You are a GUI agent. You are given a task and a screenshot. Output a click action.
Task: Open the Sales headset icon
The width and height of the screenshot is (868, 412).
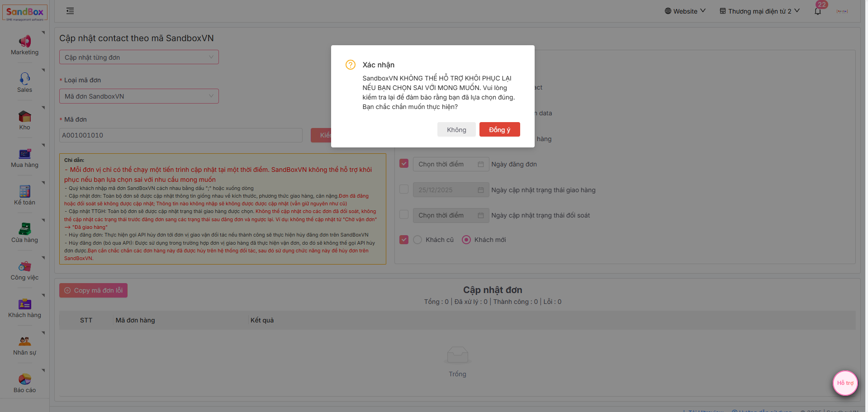pyautogui.click(x=24, y=79)
